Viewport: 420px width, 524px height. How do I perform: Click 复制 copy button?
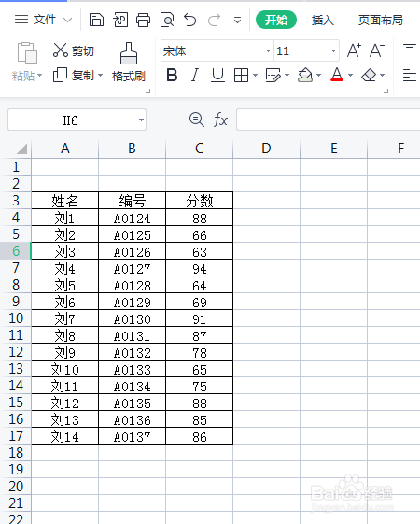74,76
